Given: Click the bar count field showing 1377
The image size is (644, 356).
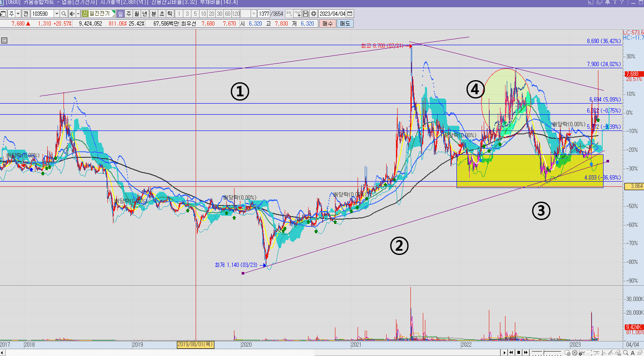Looking at the screenshot, I should pos(264,14).
